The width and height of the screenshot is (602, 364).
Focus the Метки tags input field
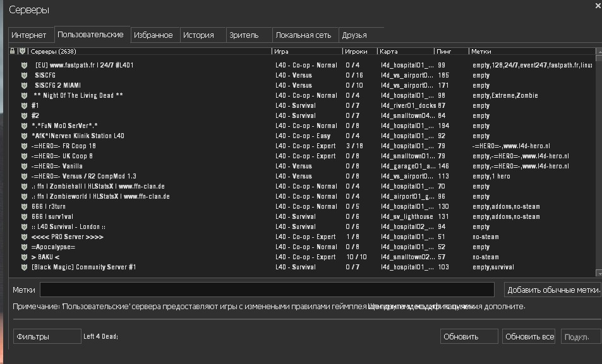click(x=267, y=290)
